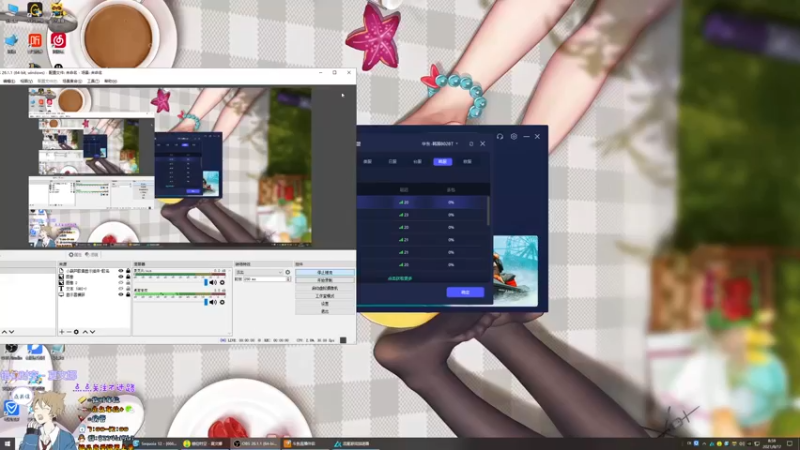
Task: Click 停止推流 button in OBS controls
Action: click(325, 273)
